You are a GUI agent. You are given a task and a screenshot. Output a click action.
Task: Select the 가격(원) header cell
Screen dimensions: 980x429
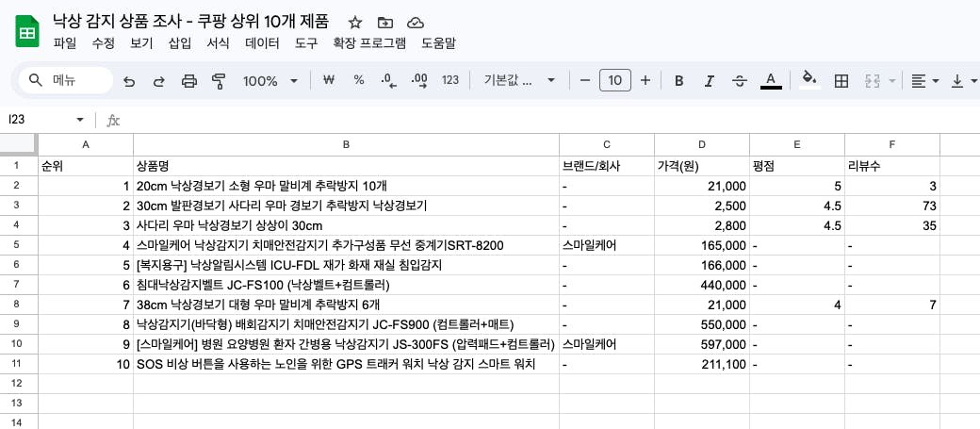click(x=702, y=166)
